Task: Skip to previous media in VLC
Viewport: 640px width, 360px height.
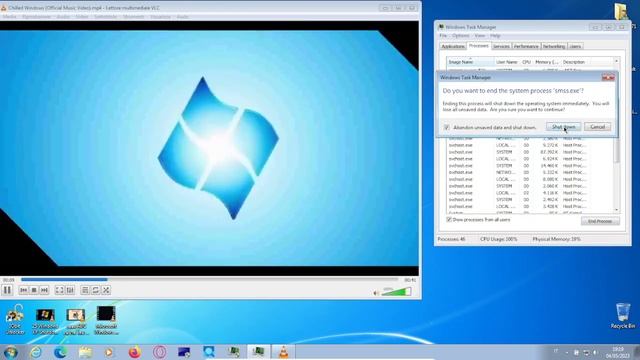Action: (24, 290)
